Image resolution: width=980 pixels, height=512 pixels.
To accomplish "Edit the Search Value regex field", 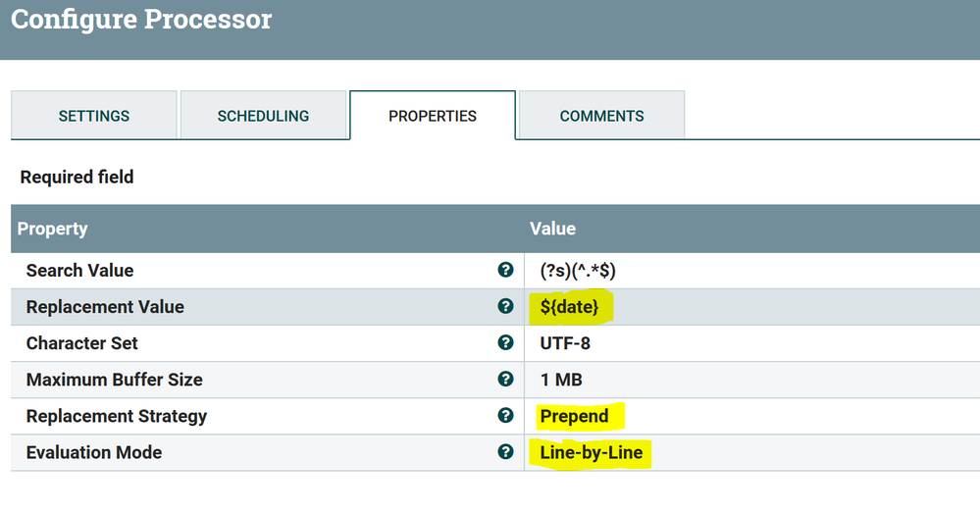I will pyautogui.click(x=578, y=271).
